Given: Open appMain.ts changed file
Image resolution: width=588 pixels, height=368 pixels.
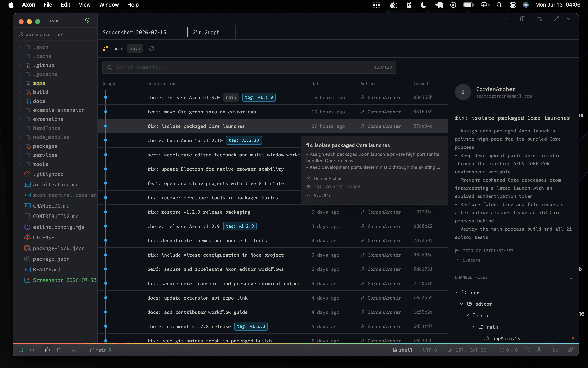Looking at the screenshot, I should pos(506,338).
